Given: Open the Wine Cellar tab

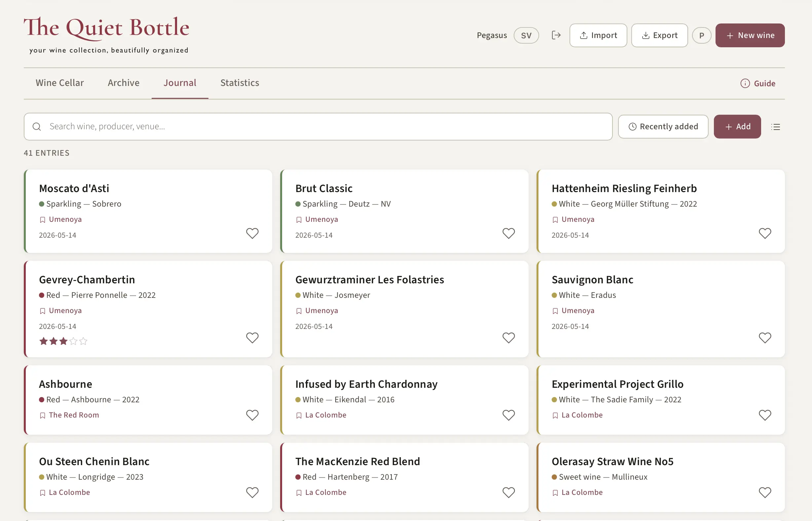Looking at the screenshot, I should coord(60,83).
